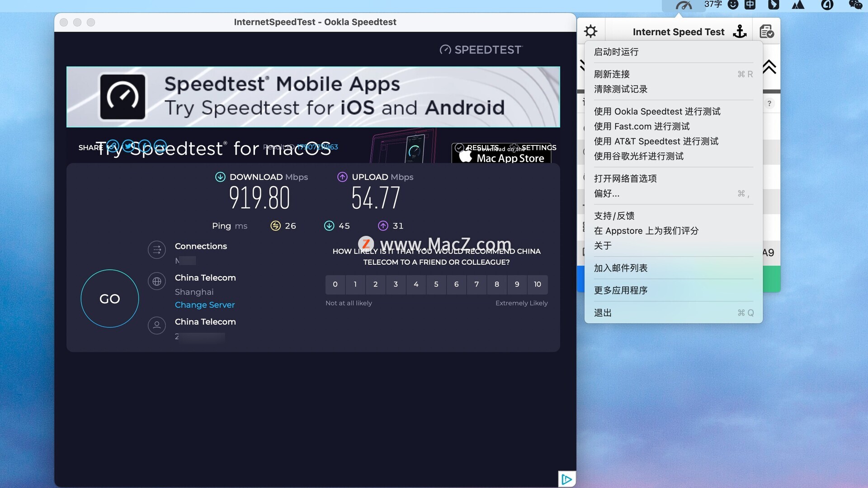
Task: Click the upload speed value 54.77
Action: coord(376,198)
